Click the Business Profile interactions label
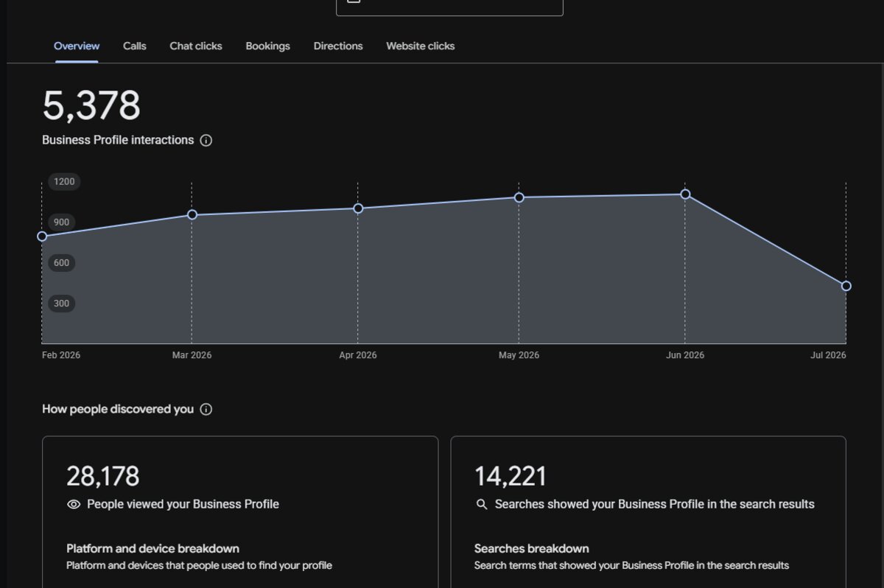 pyautogui.click(x=118, y=140)
